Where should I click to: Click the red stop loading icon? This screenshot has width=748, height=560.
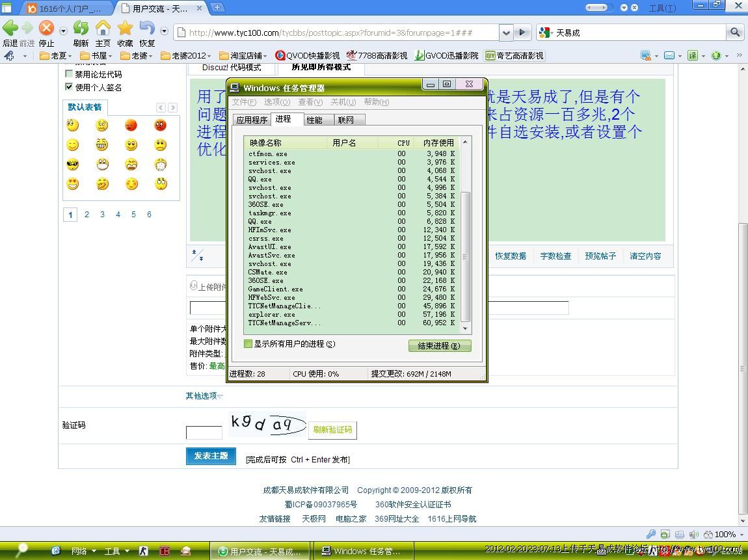tap(46, 29)
